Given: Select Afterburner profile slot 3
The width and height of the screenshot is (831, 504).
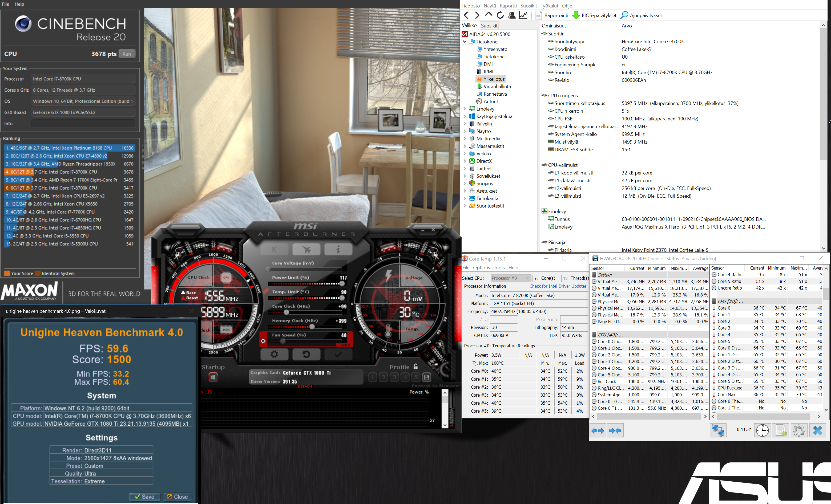Looking at the screenshot, I should 394,377.
